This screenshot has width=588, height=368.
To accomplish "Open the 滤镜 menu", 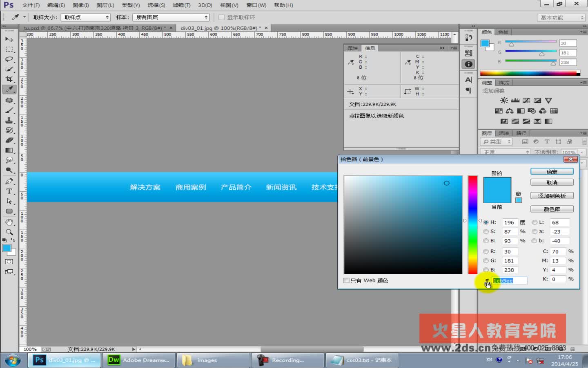I will (181, 5).
